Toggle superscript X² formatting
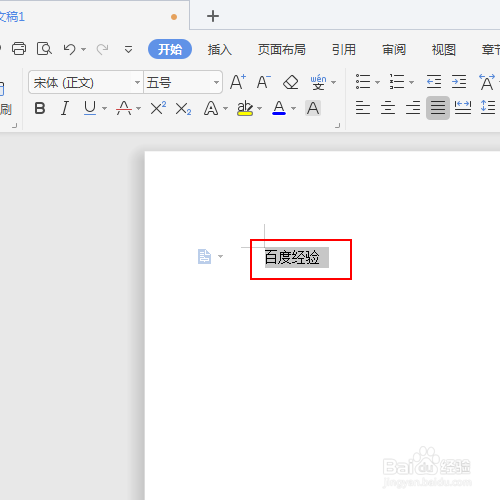500x500 pixels. (x=158, y=108)
